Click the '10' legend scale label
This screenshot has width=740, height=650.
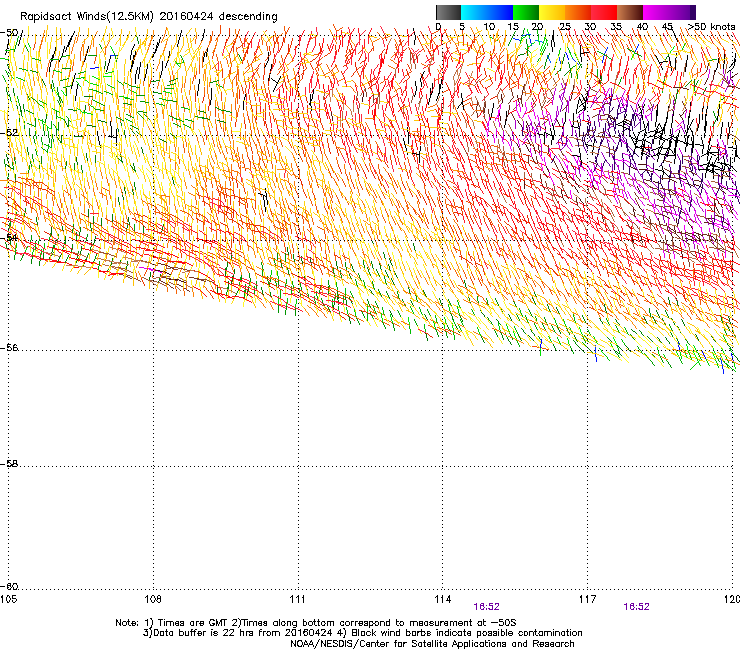coord(489,27)
